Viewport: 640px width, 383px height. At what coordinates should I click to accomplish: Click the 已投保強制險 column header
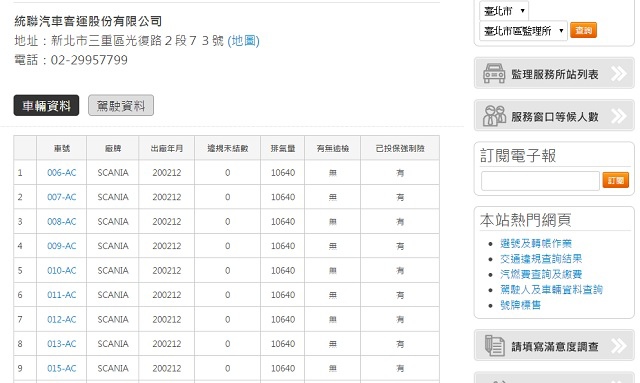[x=400, y=148]
